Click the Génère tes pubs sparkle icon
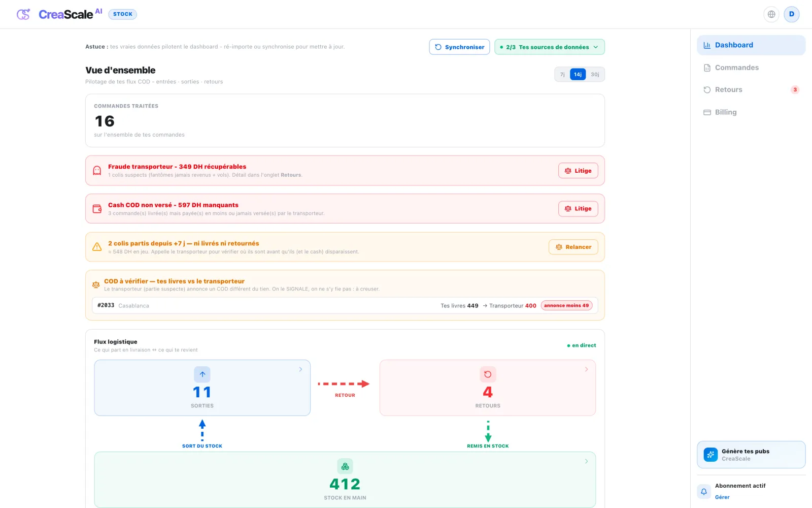 pyautogui.click(x=710, y=455)
